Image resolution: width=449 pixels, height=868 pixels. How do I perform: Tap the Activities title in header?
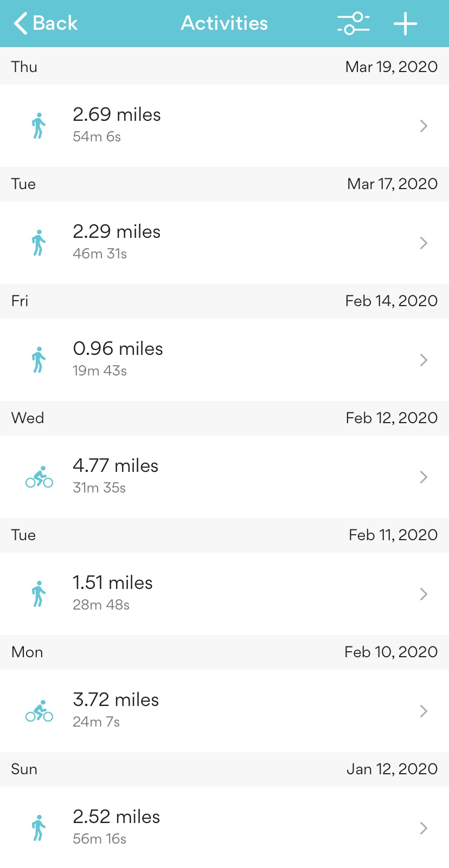click(x=224, y=23)
